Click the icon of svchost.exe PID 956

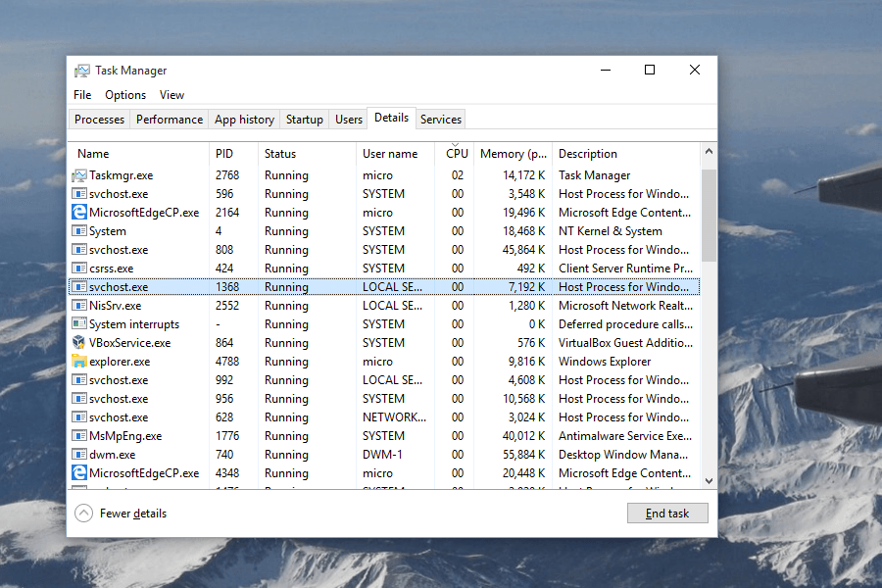click(x=79, y=399)
